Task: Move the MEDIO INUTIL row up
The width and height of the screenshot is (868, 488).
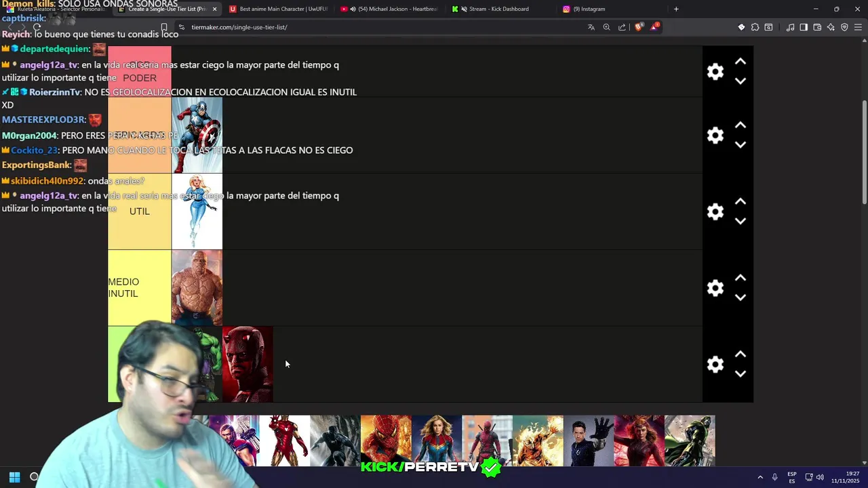Action: tap(741, 279)
